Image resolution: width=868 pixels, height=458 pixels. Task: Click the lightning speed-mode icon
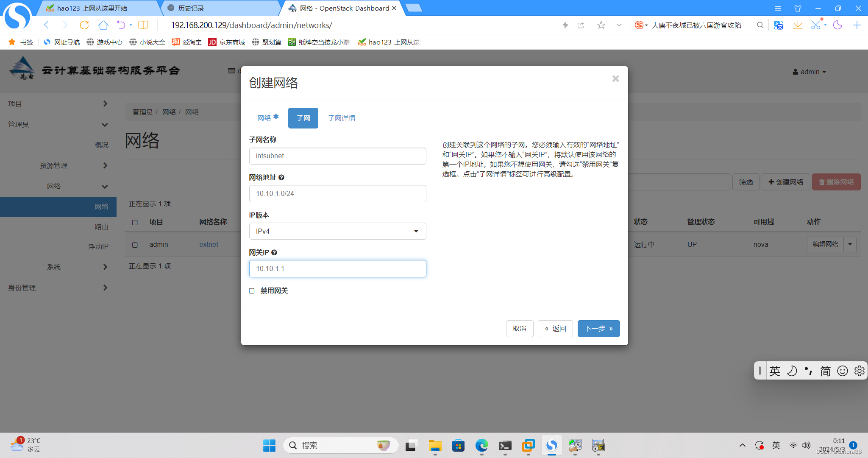(x=565, y=25)
